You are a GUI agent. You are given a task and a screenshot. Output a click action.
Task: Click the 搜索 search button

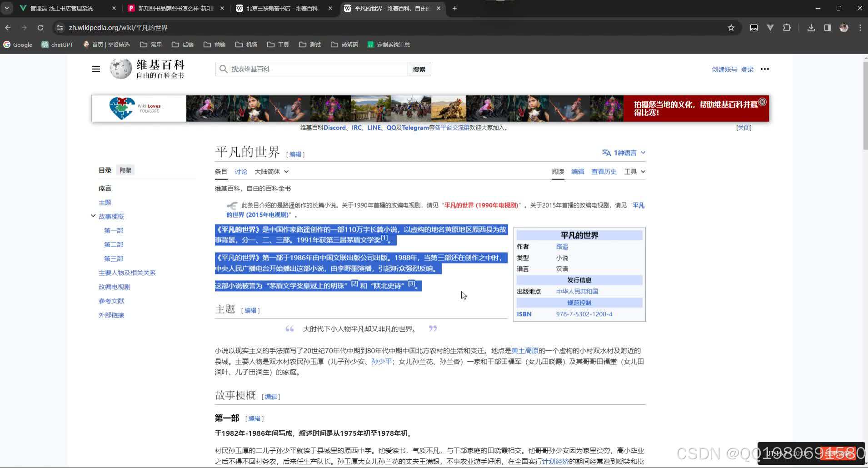pyautogui.click(x=419, y=69)
